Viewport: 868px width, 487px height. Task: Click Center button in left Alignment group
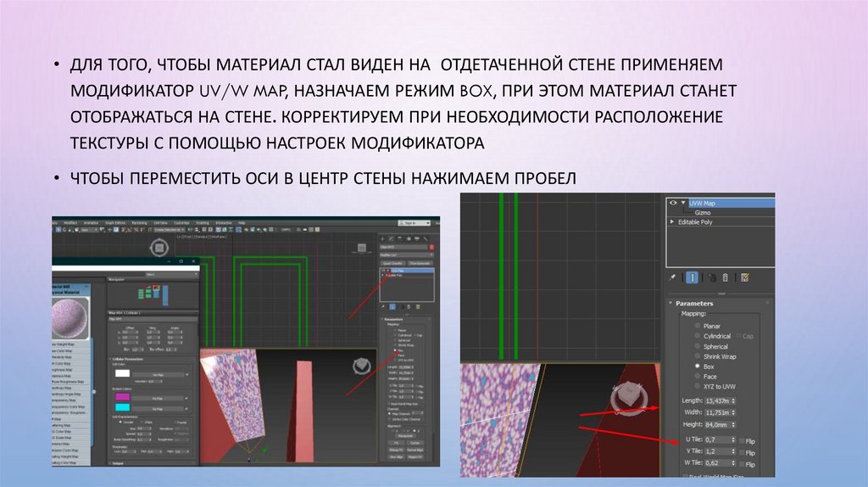pos(415,443)
